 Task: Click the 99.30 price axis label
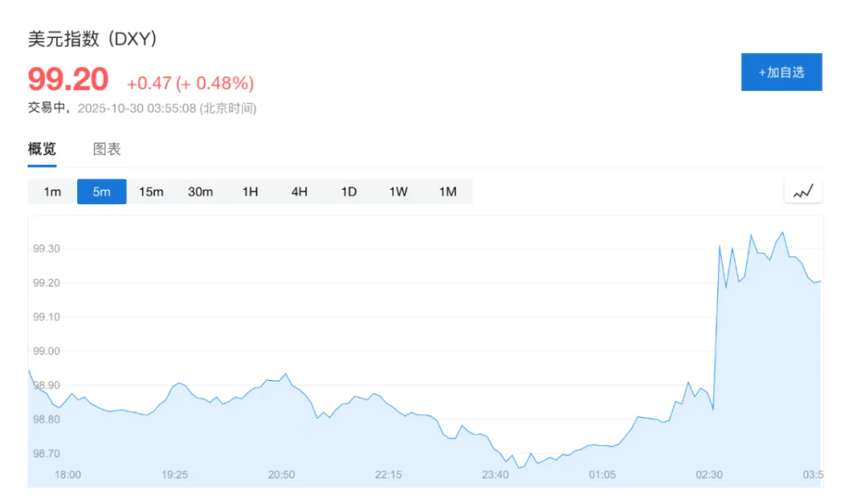pyautogui.click(x=47, y=249)
